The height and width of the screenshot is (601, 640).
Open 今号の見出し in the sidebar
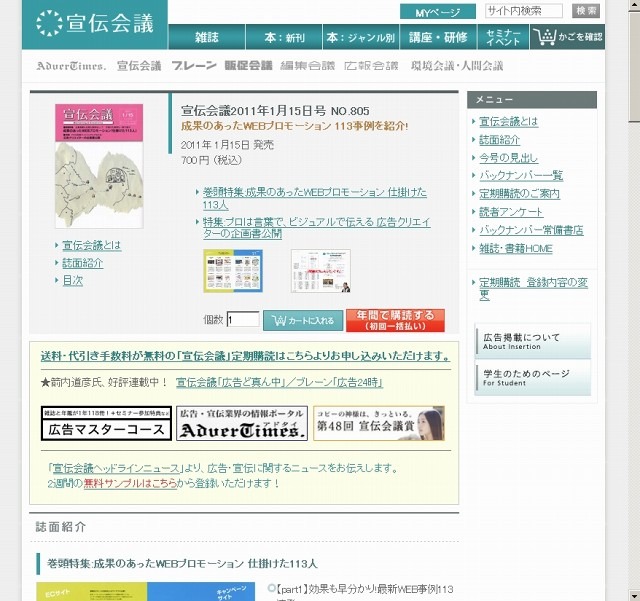[508, 158]
